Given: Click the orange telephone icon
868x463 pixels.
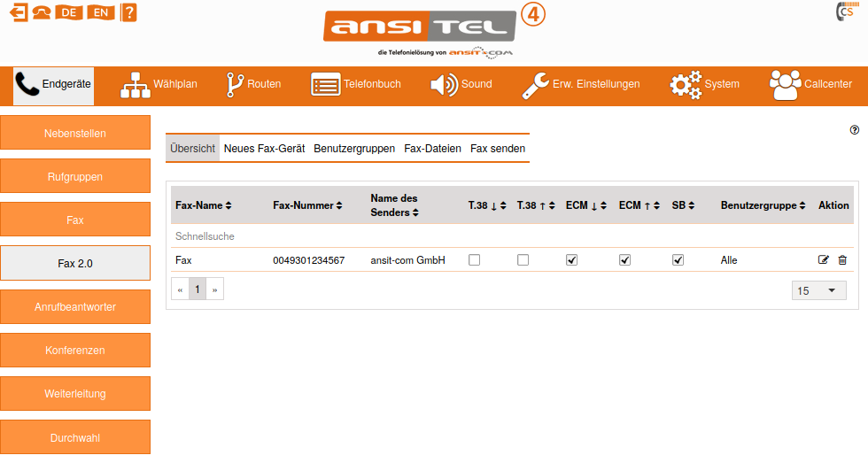Looking at the screenshot, I should point(41,12).
